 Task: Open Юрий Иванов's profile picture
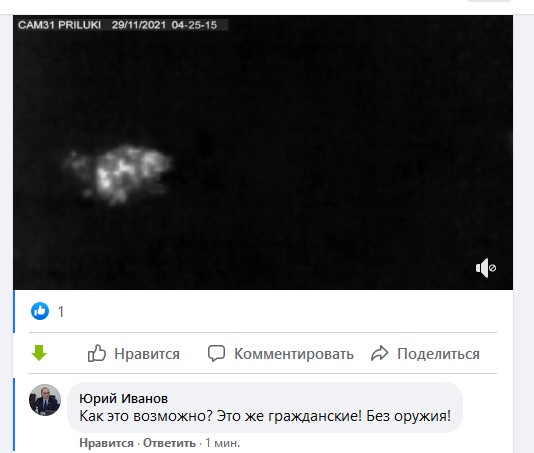(x=45, y=400)
